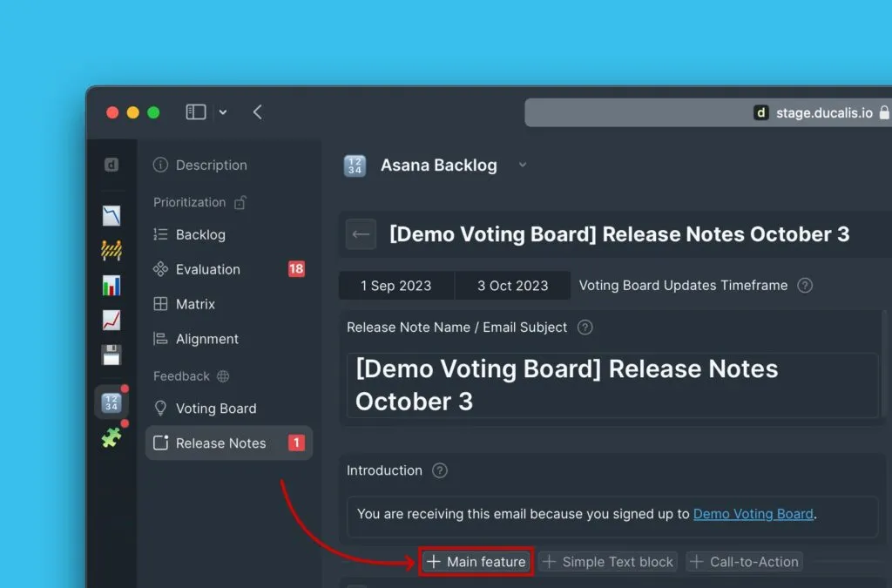The width and height of the screenshot is (892, 588).
Task: Open the green puzzle piece integrations icon
Action: pos(111,436)
